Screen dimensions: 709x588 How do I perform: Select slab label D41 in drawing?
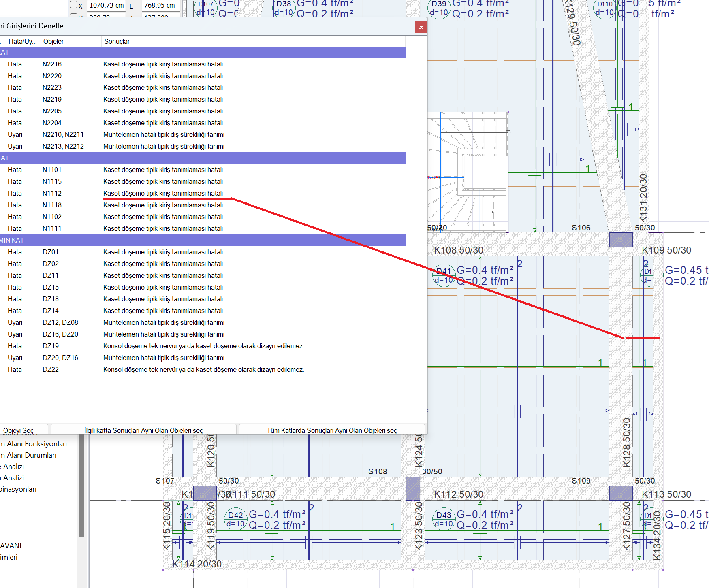click(x=444, y=275)
